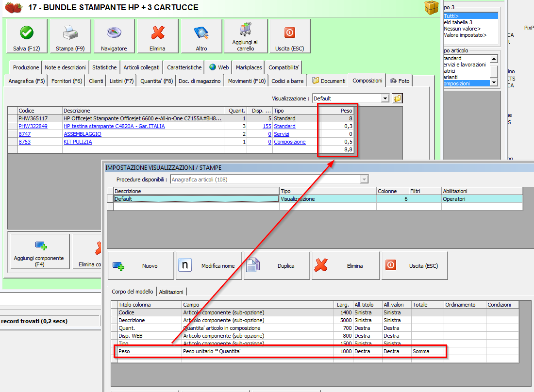534x392 pixels.
Task: Click the Nuovo button in visualizzazioni dialog
Action: (x=141, y=266)
